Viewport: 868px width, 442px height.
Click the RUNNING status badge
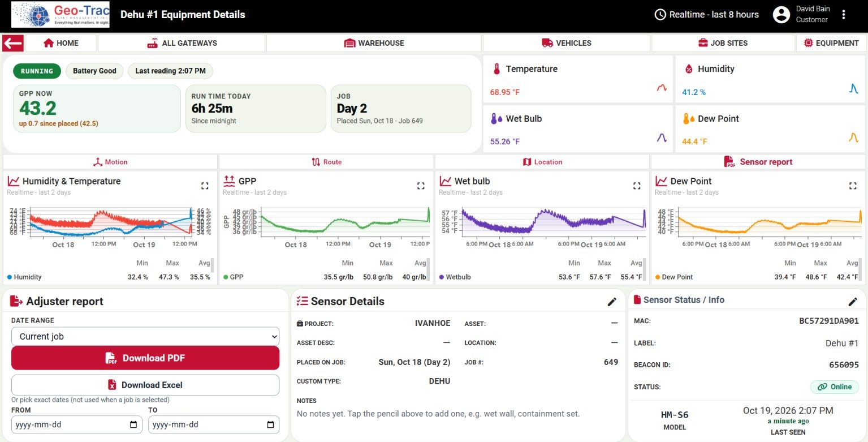point(37,71)
